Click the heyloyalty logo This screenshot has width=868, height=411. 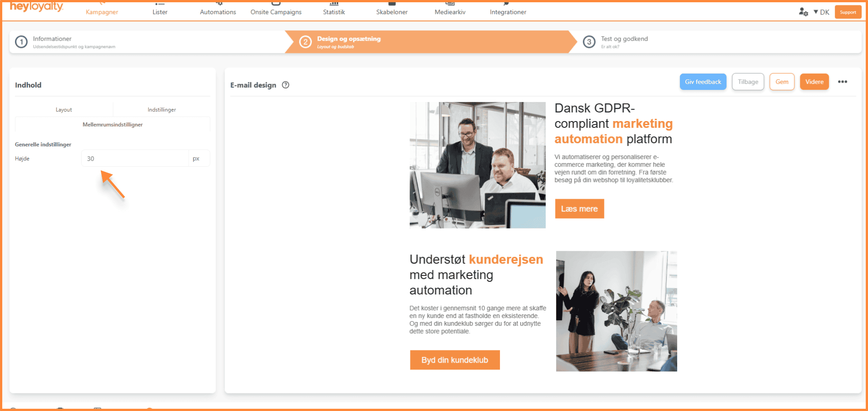pyautogui.click(x=37, y=7)
